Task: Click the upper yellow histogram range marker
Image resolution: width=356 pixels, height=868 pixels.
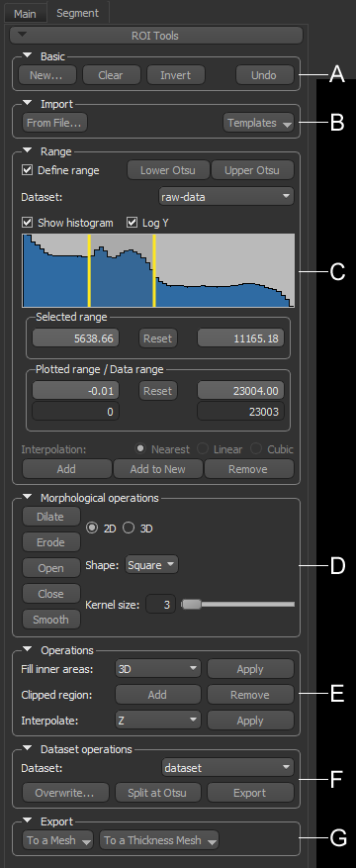Action: 154,270
